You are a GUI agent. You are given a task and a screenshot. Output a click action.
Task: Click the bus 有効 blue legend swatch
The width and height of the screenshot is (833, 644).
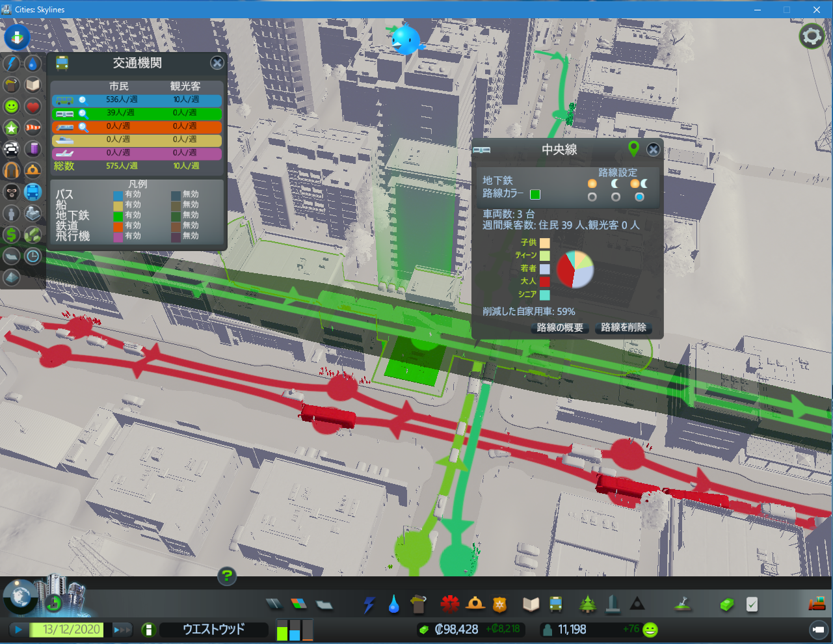[x=118, y=195]
